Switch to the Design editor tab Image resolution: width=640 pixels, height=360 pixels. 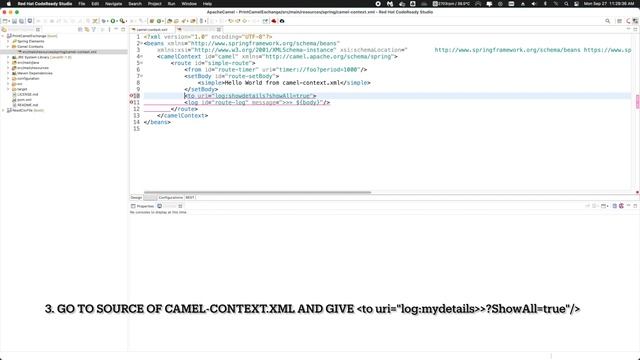(x=136, y=198)
